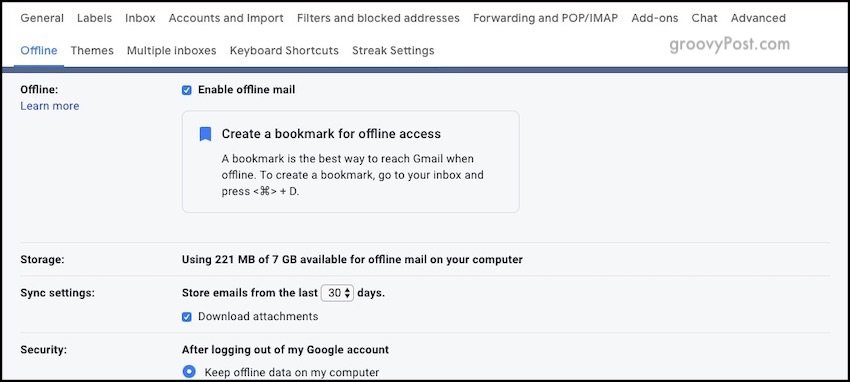Open Streak Settings tab
Screen dimensions: 850x382
[393, 50]
